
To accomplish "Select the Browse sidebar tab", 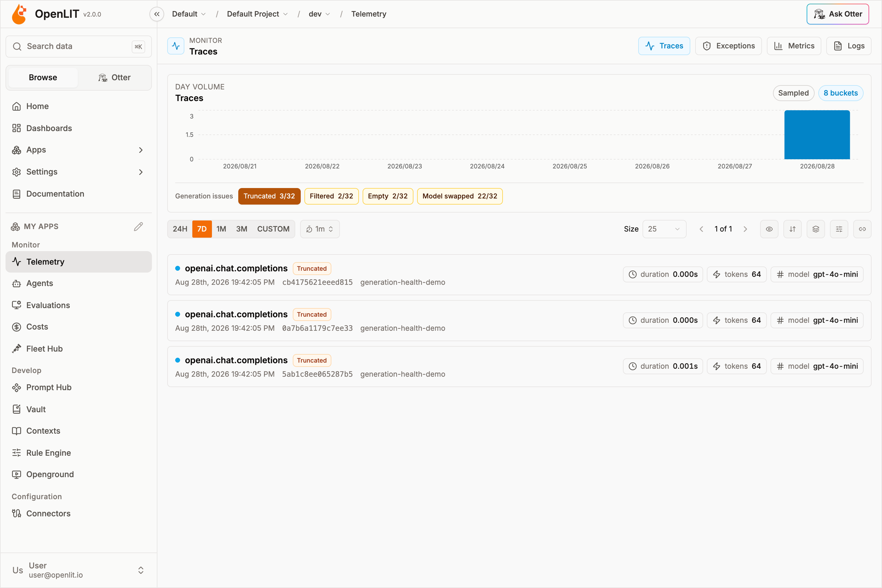I will pyautogui.click(x=43, y=77).
